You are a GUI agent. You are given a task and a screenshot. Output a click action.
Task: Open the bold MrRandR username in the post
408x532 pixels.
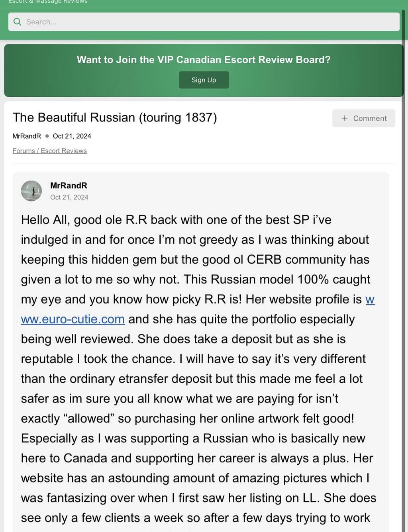[x=69, y=186]
